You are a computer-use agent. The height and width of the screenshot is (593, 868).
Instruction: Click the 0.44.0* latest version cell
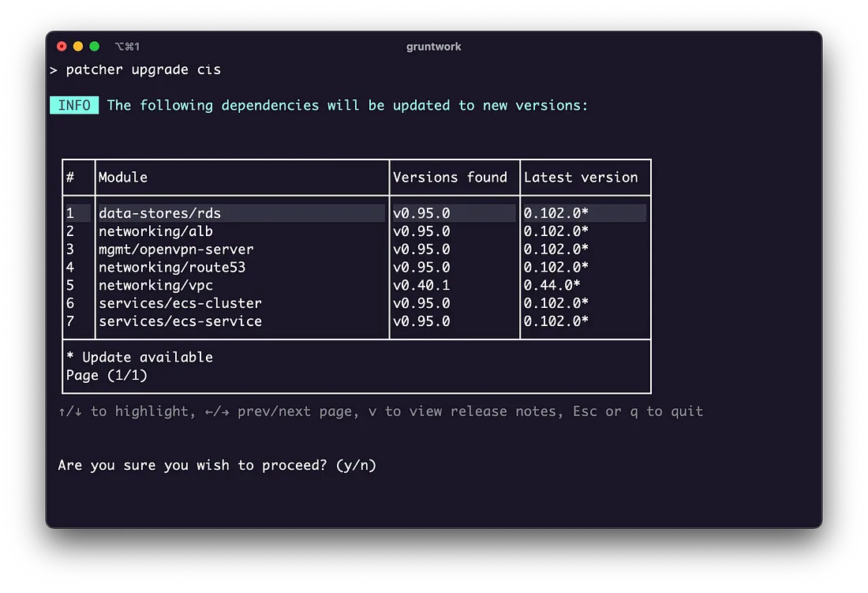pyautogui.click(x=552, y=285)
